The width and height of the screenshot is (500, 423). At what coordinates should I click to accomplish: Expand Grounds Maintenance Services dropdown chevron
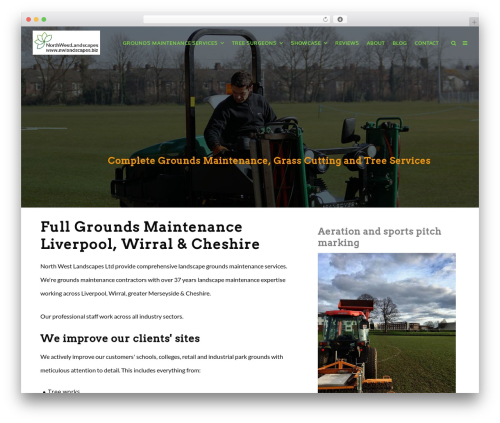(222, 43)
